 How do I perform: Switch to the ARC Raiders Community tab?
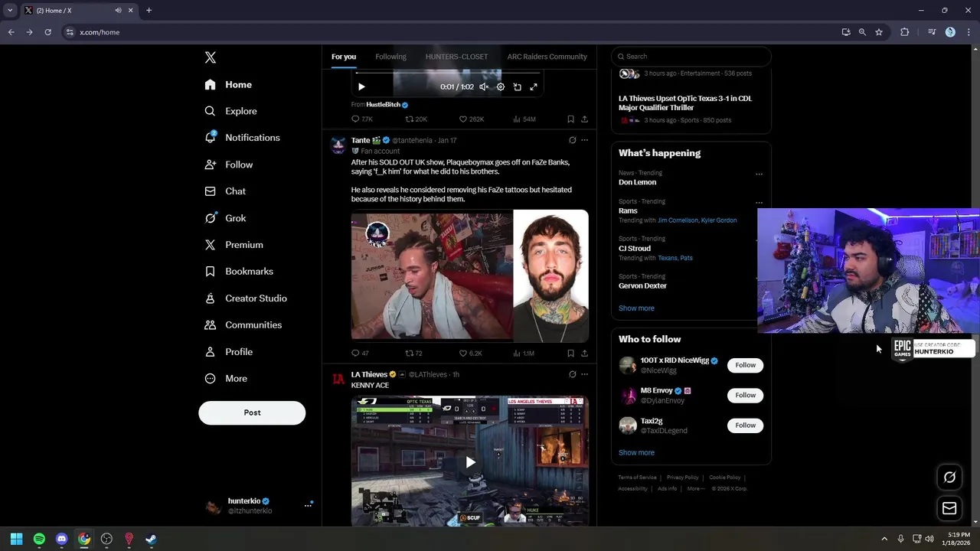point(547,57)
